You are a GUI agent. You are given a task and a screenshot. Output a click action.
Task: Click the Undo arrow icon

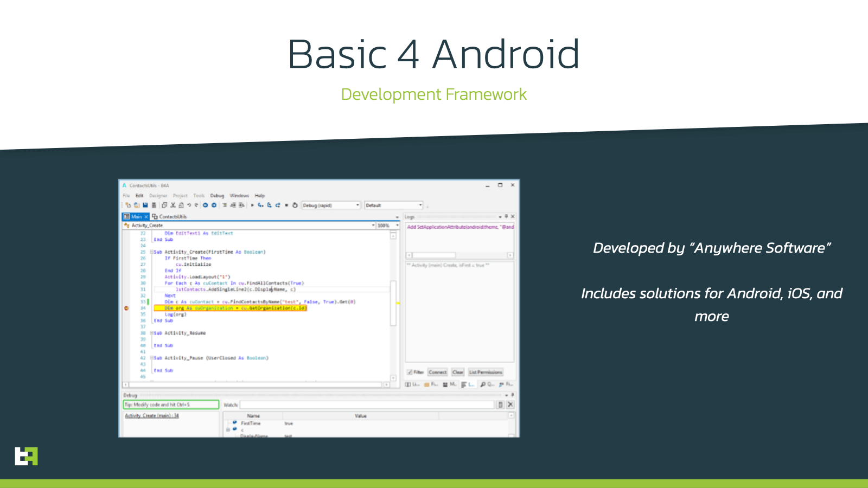(x=189, y=205)
